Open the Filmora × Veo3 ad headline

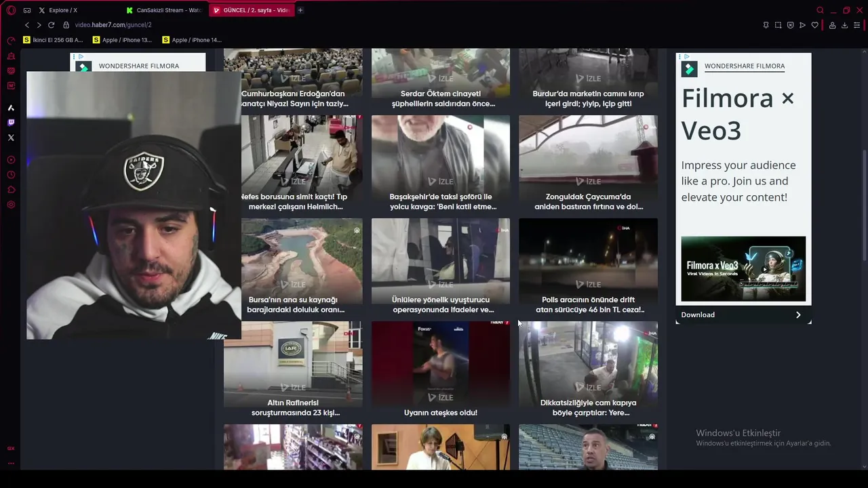pyautogui.click(x=737, y=115)
